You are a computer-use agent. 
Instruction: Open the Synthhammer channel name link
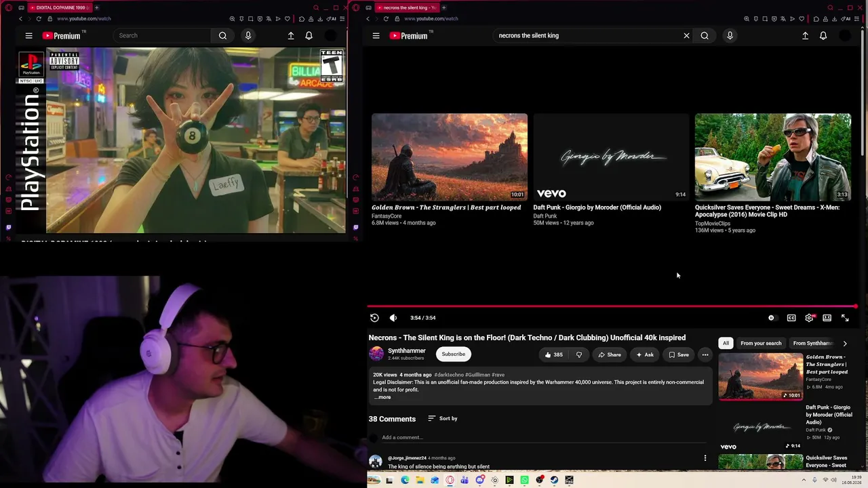(x=407, y=351)
